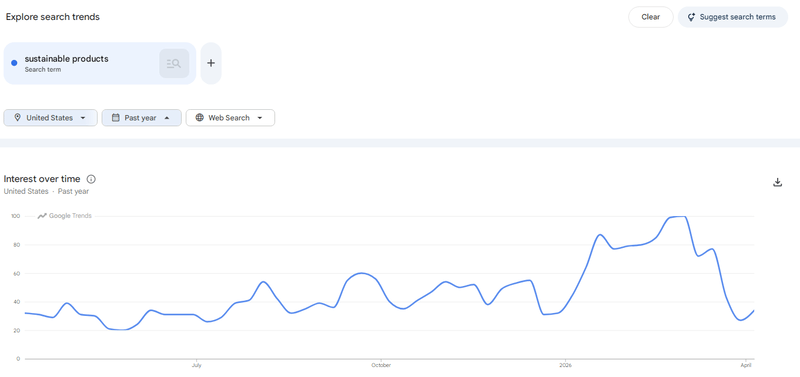Click the Explore search trends title
The height and width of the screenshot is (377, 800).
(53, 17)
